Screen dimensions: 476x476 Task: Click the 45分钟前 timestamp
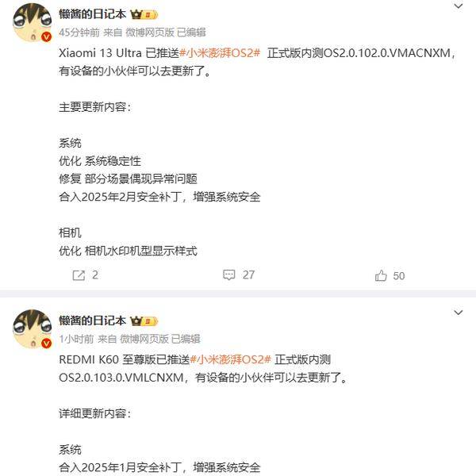[79, 33]
